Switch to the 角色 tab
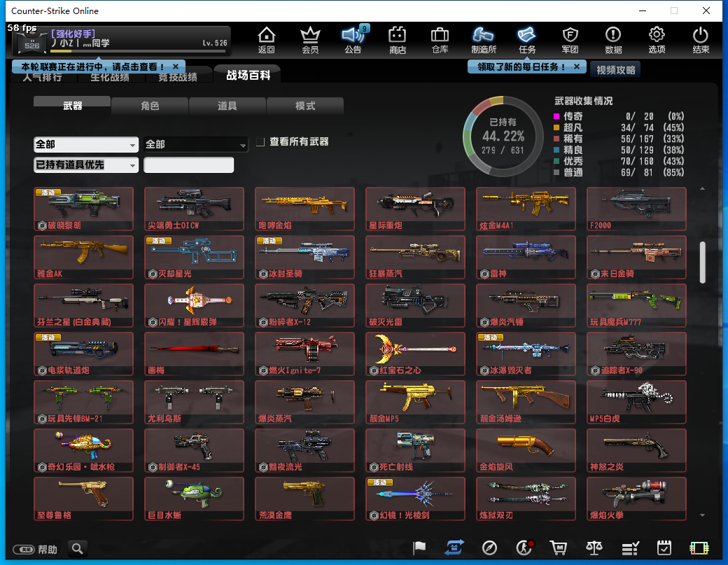728x565 pixels. point(150,106)
